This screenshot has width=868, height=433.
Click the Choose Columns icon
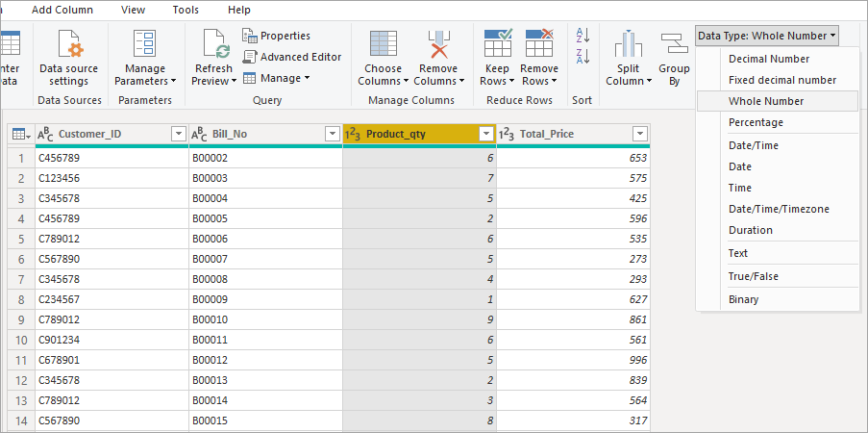(x=384, y=44)
